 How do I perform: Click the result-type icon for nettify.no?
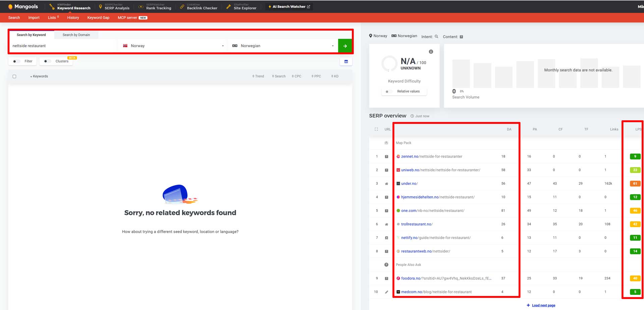tap(386, 238)
